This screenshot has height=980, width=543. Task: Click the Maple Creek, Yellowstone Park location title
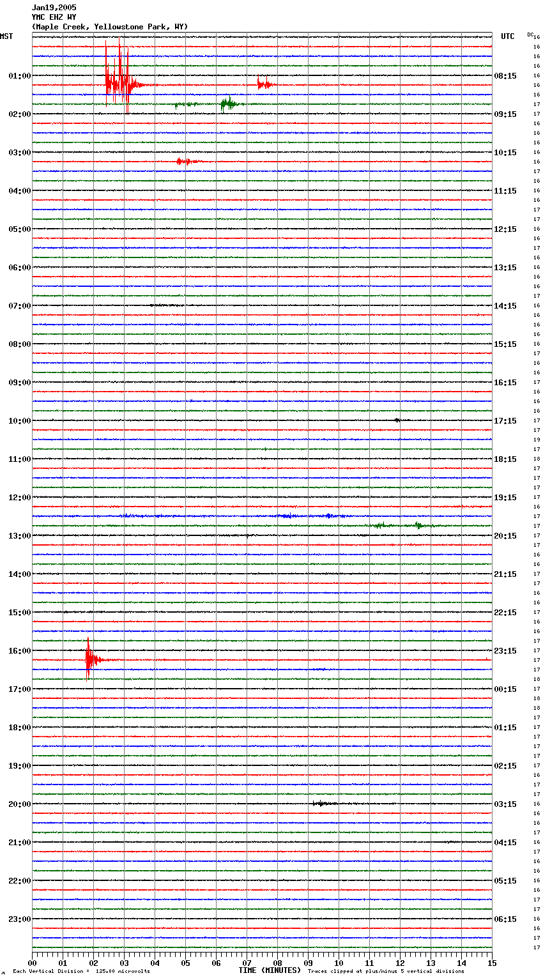tap(110, 27)
